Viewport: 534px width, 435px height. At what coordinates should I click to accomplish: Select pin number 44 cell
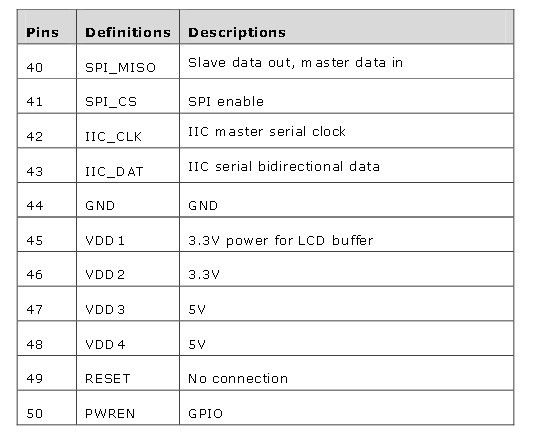[47, 200]
